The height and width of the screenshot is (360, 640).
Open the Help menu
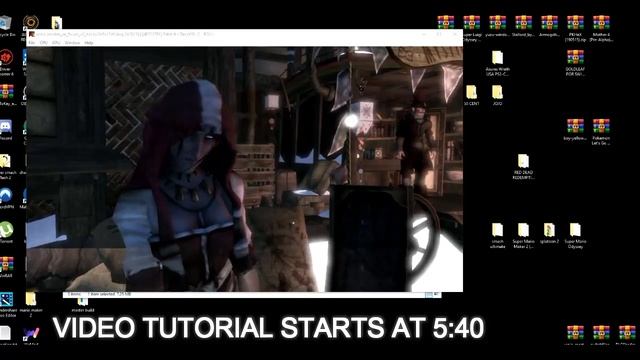[x=89, y=42]
